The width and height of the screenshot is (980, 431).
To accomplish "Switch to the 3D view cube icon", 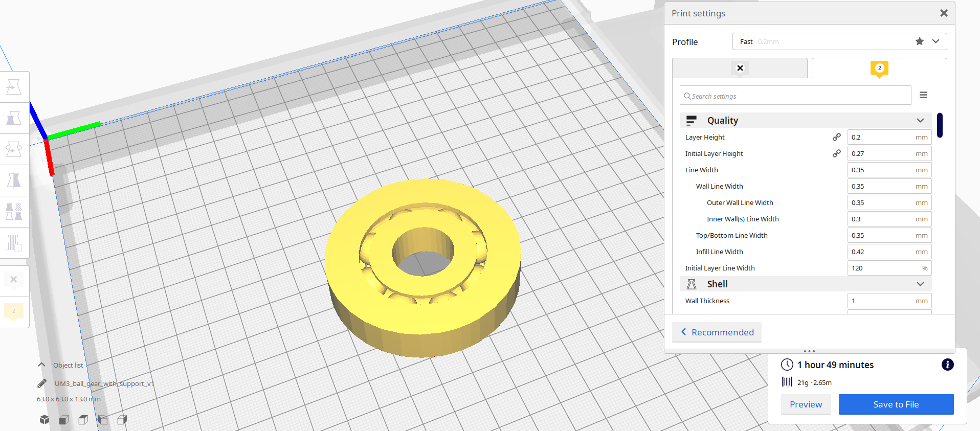I will pyautogui.click(x=44, y=420).
